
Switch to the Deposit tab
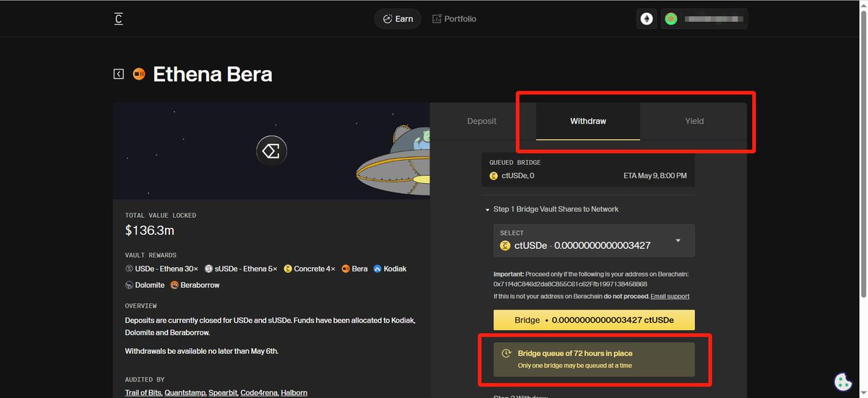(x=482, y=121)
